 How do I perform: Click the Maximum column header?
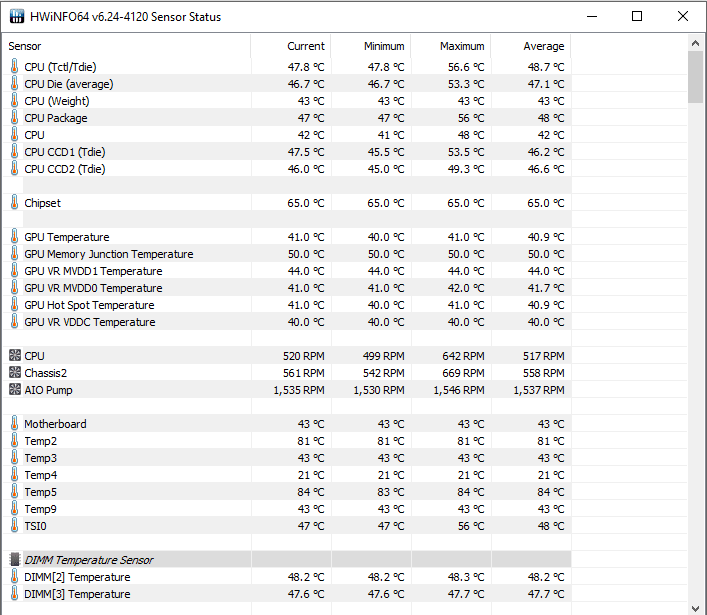(451, 46)
